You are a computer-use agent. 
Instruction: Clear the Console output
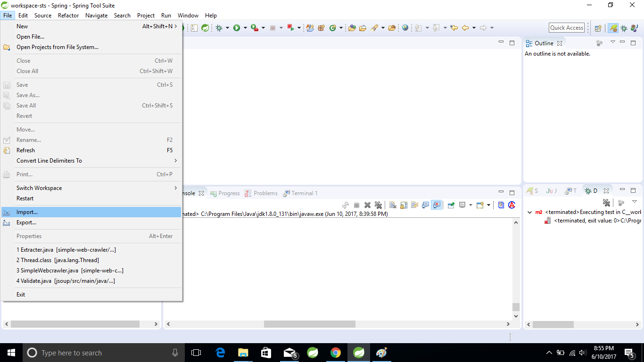393,205
